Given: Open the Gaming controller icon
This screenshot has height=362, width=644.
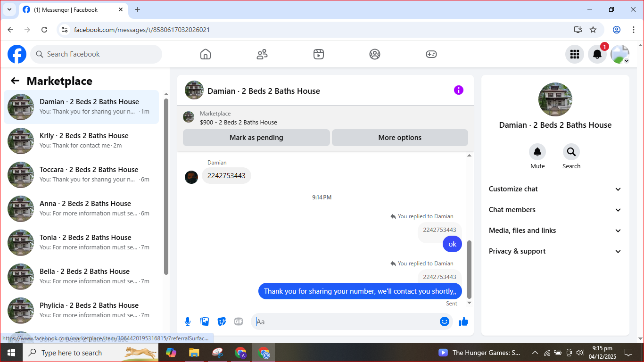Looking at the screenshot, I should click(x=431, y=54).
